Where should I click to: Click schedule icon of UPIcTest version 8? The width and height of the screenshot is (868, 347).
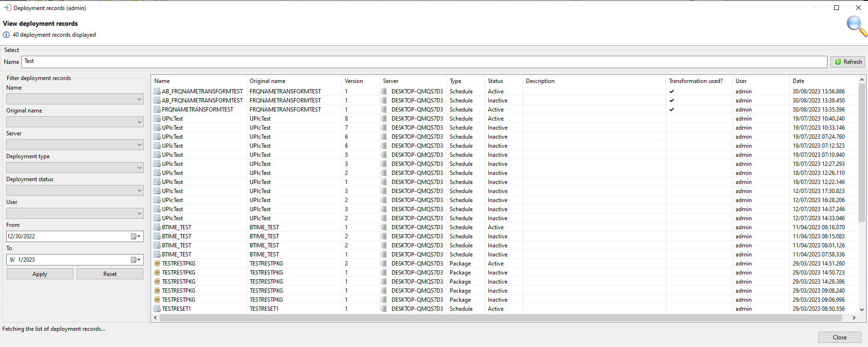157,119
